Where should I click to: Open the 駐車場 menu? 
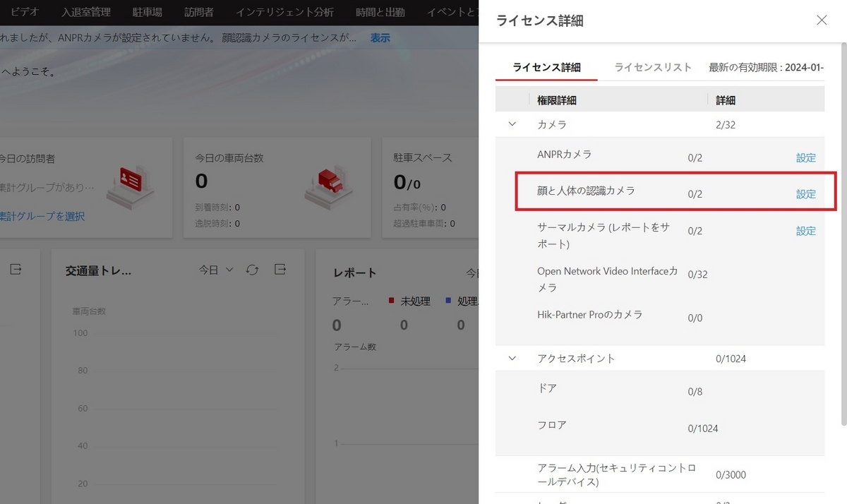pos(148,12)
